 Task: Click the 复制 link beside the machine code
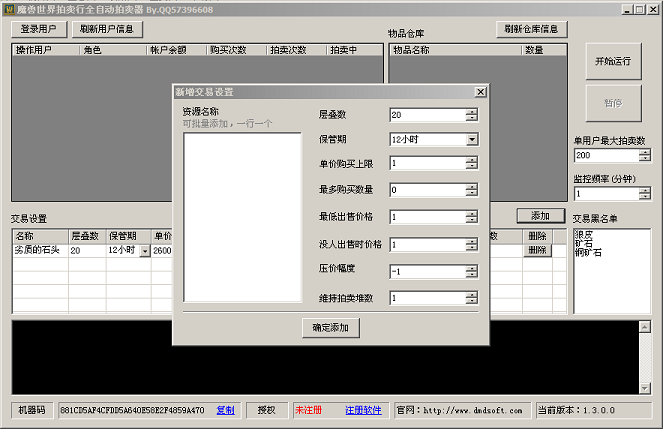click(x=226, y=410)
